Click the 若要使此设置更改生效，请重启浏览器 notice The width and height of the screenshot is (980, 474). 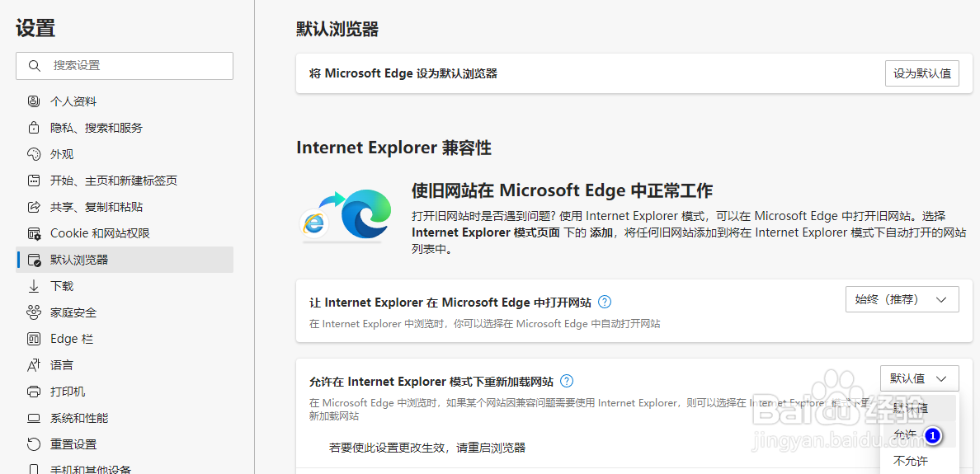pos(426,448)
